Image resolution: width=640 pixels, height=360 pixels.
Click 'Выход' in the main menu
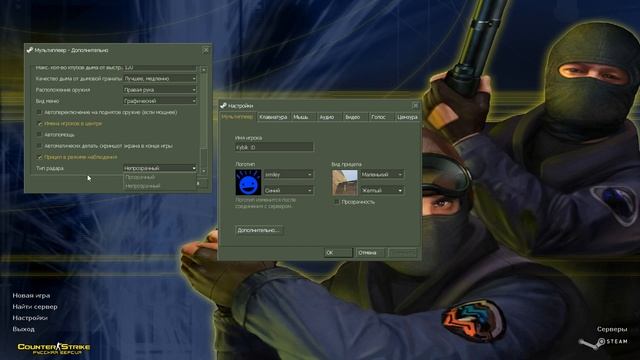point(23,329)
